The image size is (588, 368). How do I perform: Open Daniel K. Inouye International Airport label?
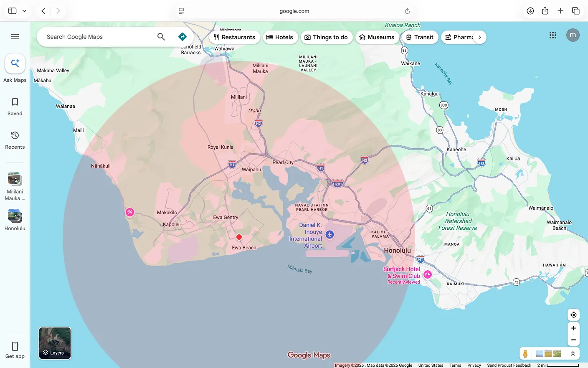point(307,236)
